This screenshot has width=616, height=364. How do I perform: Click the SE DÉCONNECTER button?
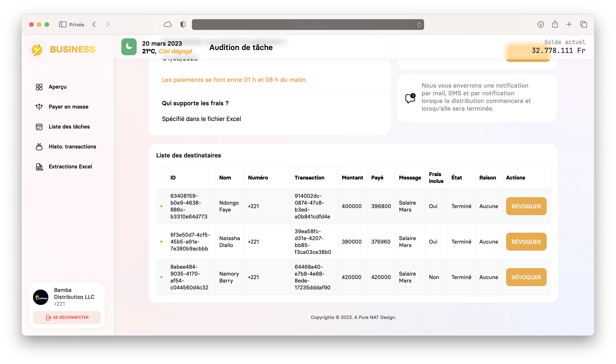(67, 317)
